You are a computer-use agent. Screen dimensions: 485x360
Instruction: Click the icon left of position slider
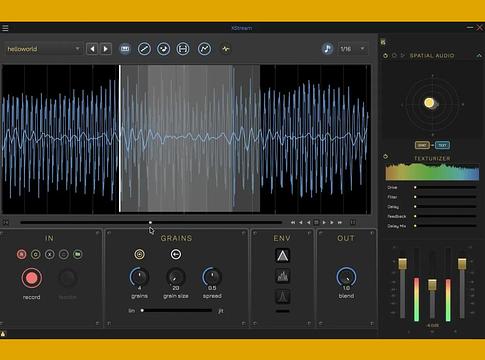tap(6, 222)
